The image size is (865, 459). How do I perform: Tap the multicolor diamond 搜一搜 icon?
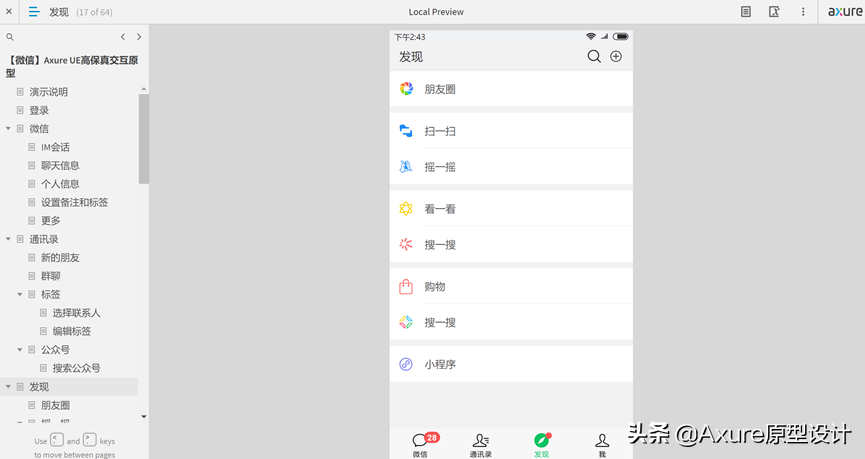click(x=406, y=322)
